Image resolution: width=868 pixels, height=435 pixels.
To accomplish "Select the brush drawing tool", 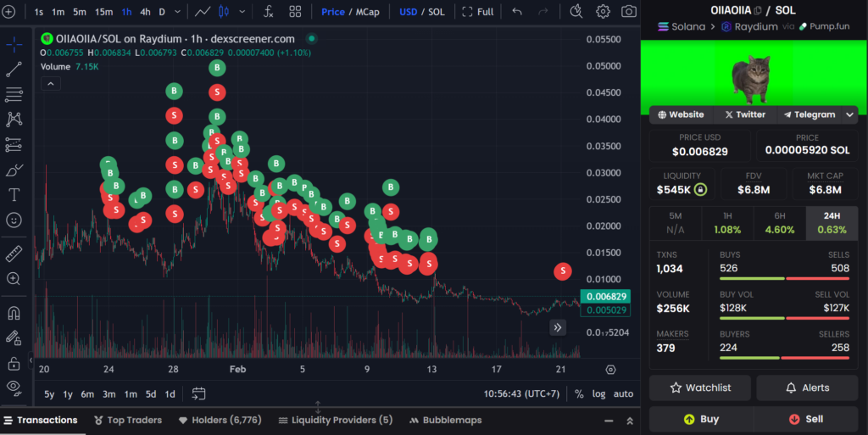I will (14, 170).
